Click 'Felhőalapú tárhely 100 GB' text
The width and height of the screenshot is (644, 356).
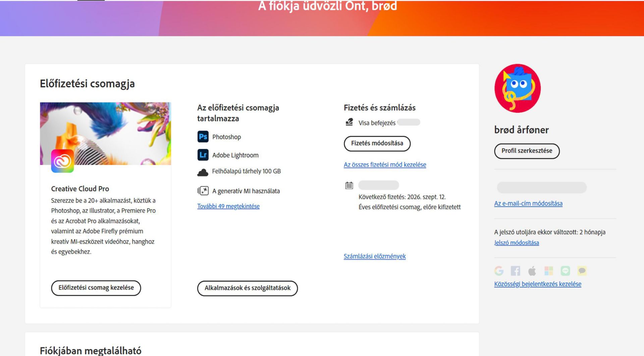(247, 171)
